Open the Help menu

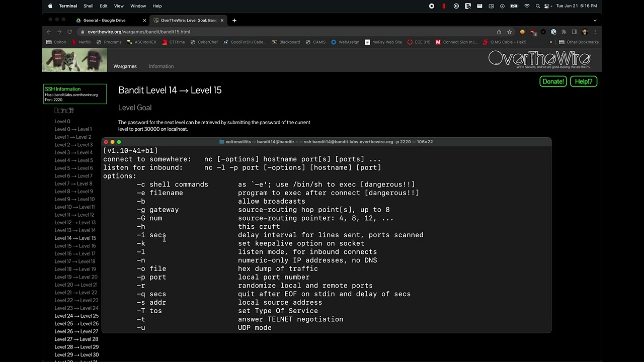coord(157,6)
